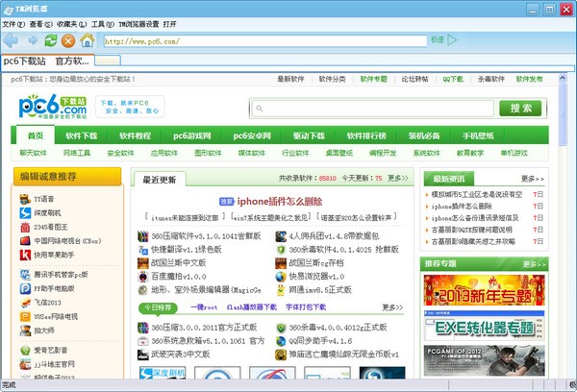The width and height of the screenshot is (577, 392).
Task: Click scrollbar up arrow at top
Action: point(563,78)
